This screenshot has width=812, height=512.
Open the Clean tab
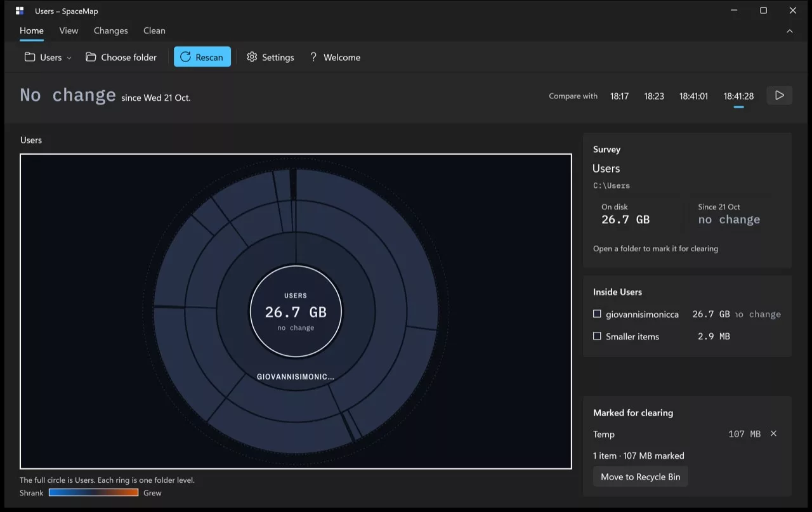pos(154,30)
